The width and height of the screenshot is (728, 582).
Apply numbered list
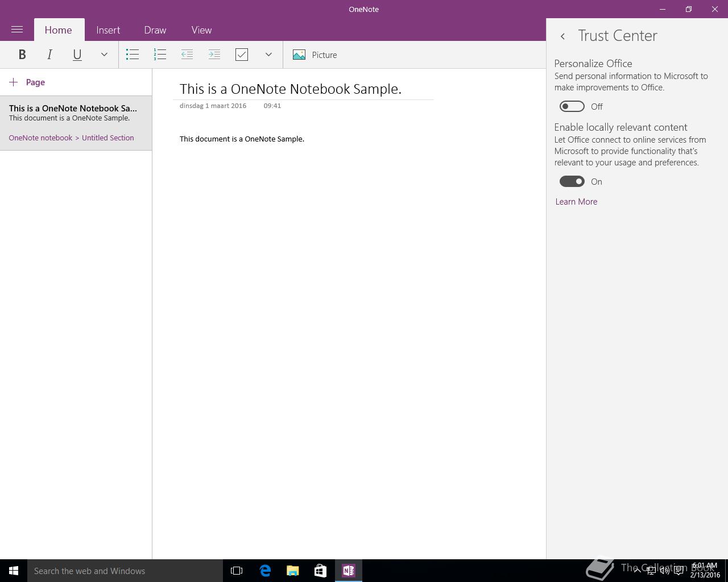(x=160, y=55)
